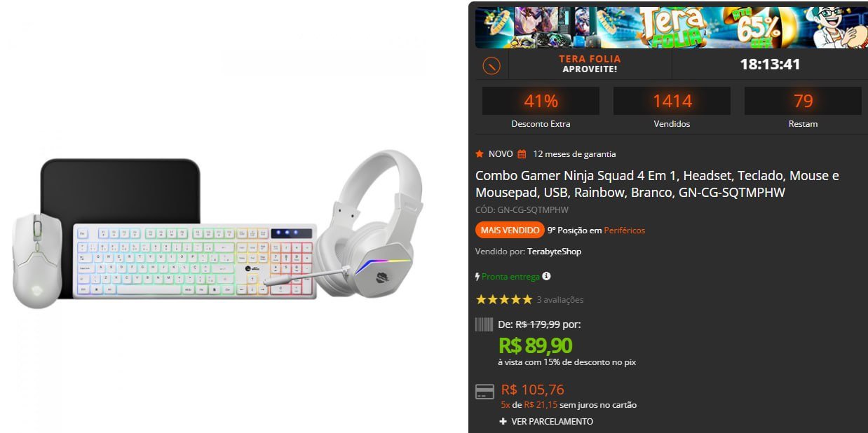This screenshot has width=868, height=433.
Task: Click the star icon beside NOVO
Action: point(479,153)
